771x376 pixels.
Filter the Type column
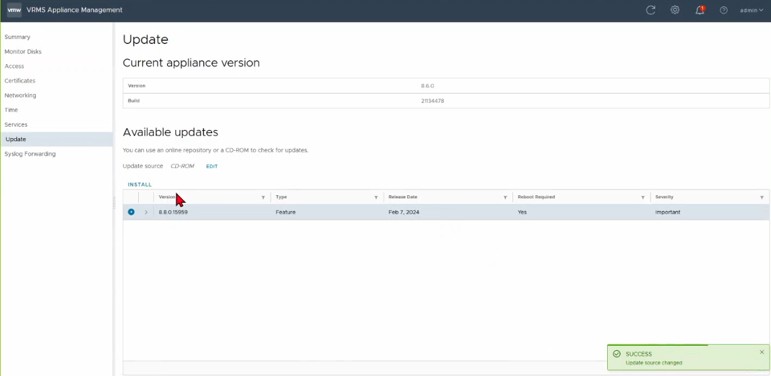[x=376, y=197]
